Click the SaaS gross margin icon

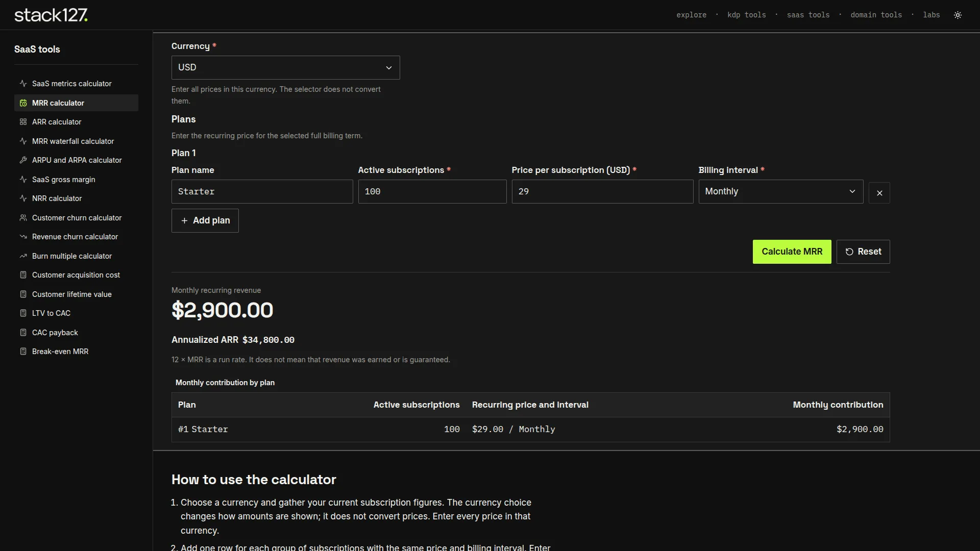23,180
